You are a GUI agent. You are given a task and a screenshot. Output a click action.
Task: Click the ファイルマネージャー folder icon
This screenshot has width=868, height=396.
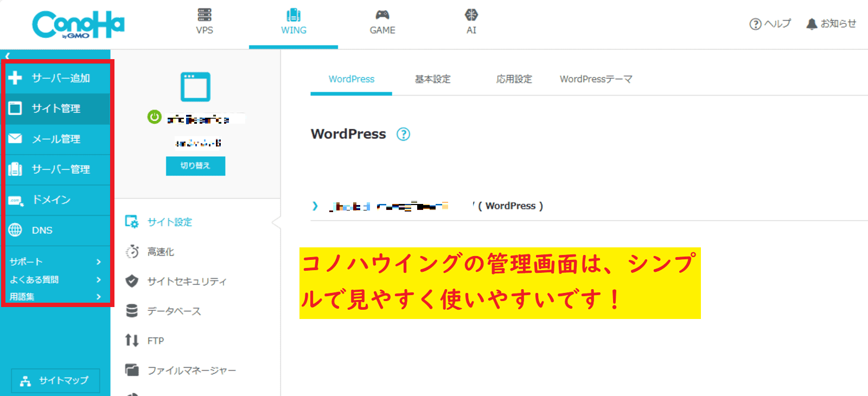tap(132, 370)
